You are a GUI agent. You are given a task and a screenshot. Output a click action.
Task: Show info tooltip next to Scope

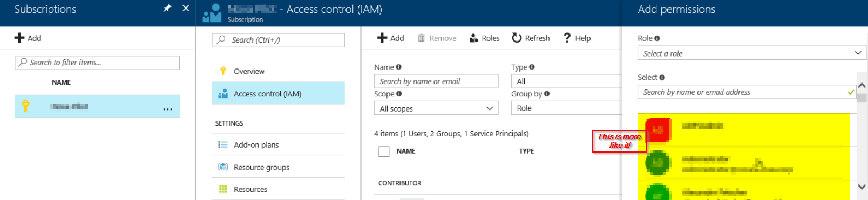click(x=399, y=94)
